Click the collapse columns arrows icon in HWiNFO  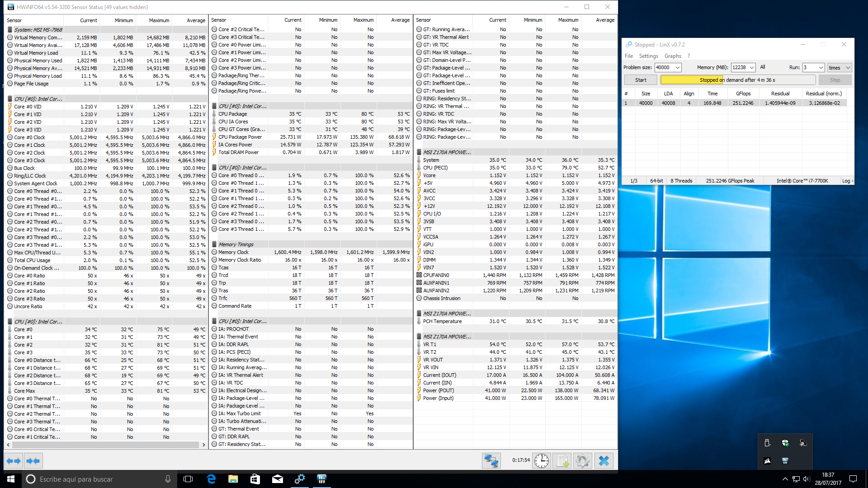[x=33, y=461]
